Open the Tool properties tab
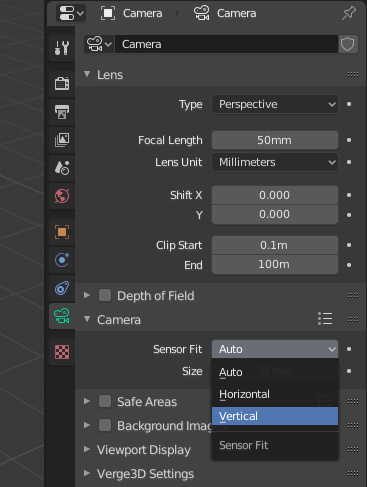367x487 pixels. click(x=62, y=48)
